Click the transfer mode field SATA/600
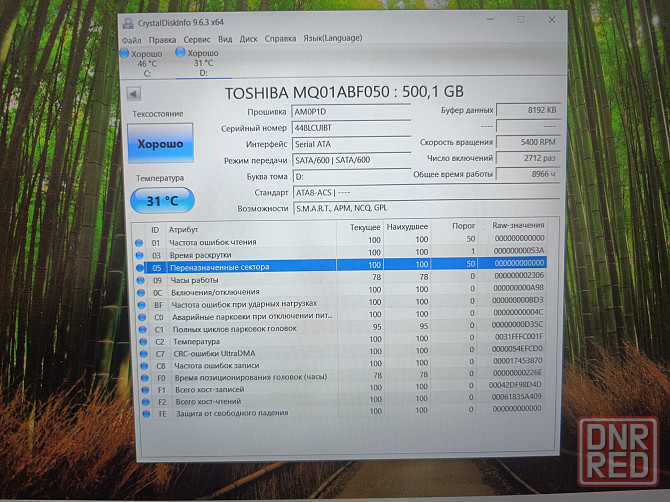The image size is (670, 502). (x=351, y=160)
